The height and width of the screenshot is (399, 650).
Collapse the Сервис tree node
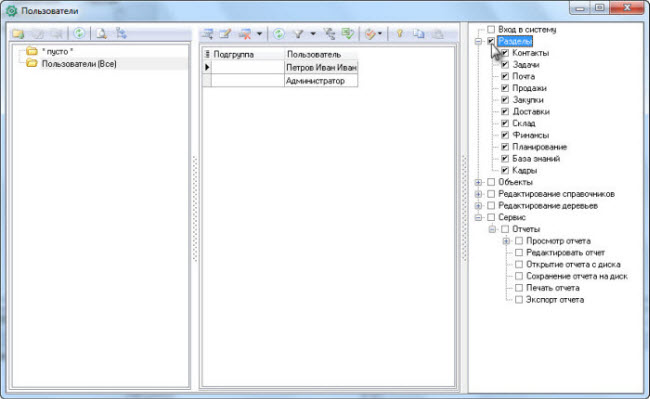tap(478, 218)
